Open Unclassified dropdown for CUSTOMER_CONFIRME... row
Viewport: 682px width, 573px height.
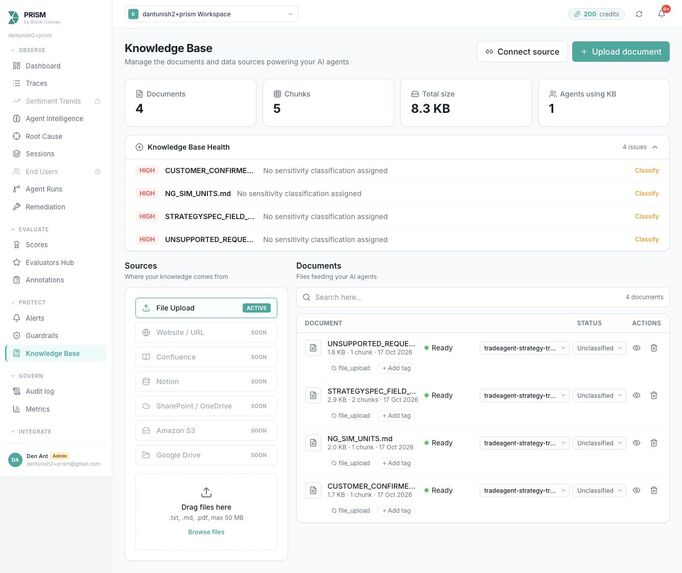(x=599, y=490)
